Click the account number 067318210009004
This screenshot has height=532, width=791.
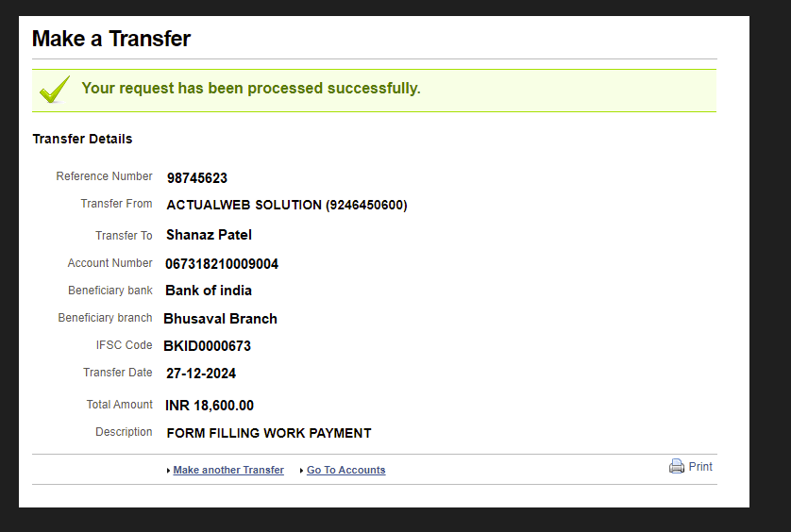coord(222,264)
